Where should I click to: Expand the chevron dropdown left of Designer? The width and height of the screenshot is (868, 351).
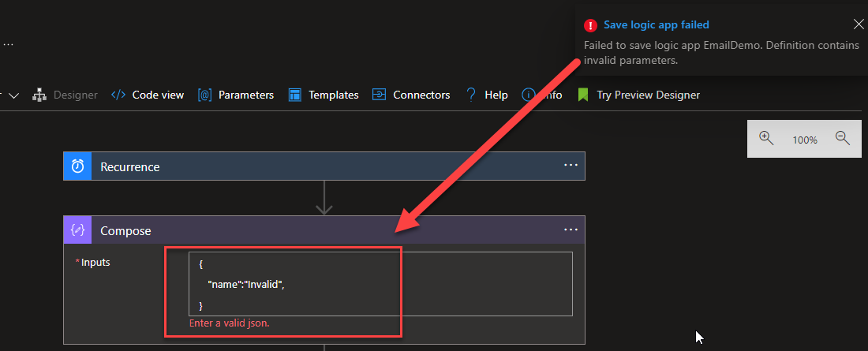(14, 95)
